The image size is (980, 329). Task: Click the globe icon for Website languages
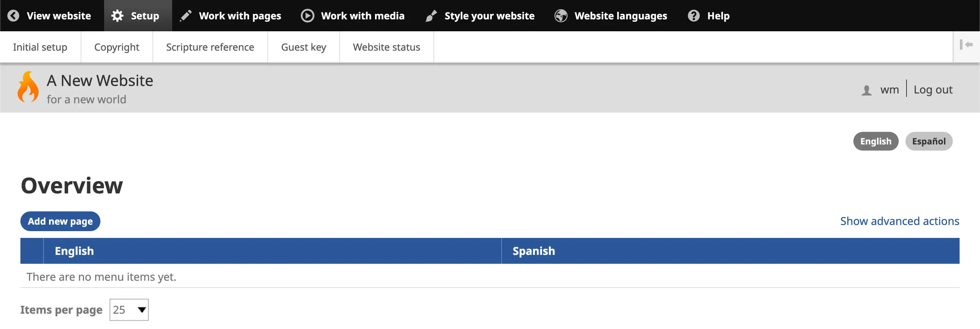[x=561, y=15]
